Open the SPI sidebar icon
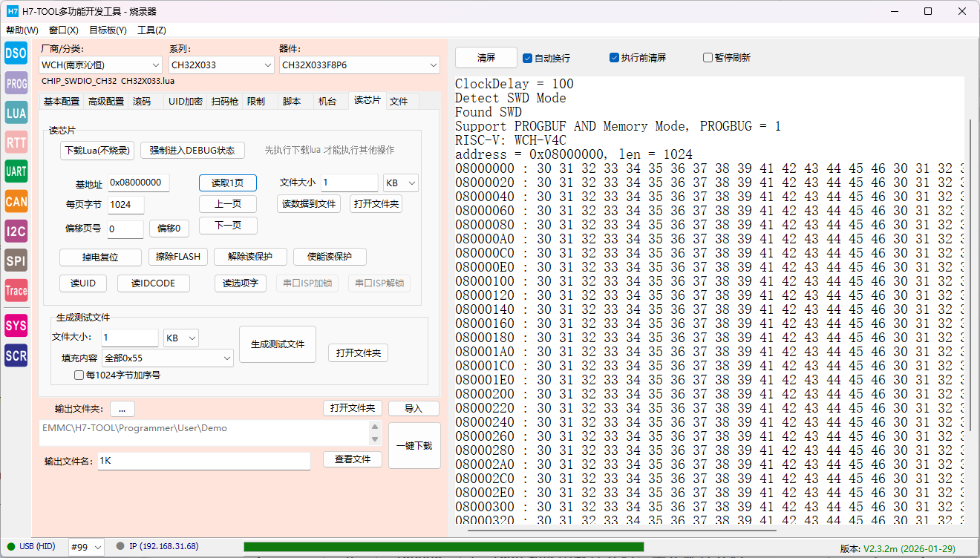This screenshot has height=558, width=980. pos(16,261)
